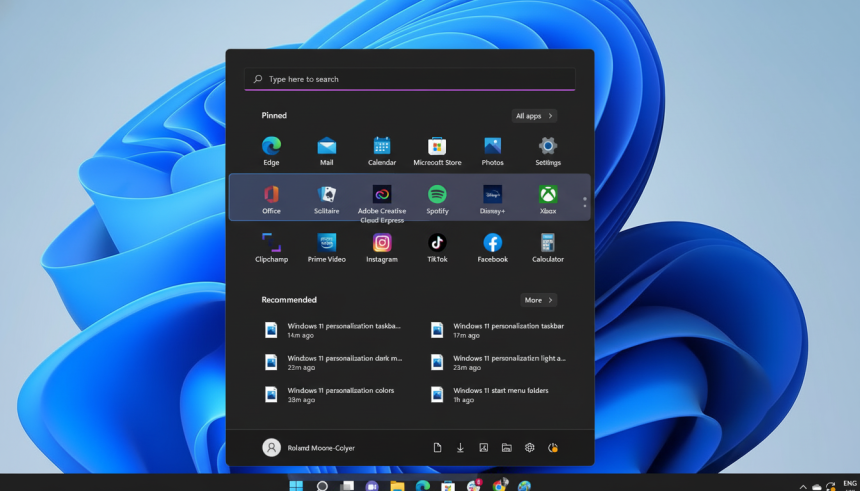Viewport: 860px width, 491px height.
Task: Open file 'Windows 11 personalization taskba...' 14m ago
Action: (333, 330)
